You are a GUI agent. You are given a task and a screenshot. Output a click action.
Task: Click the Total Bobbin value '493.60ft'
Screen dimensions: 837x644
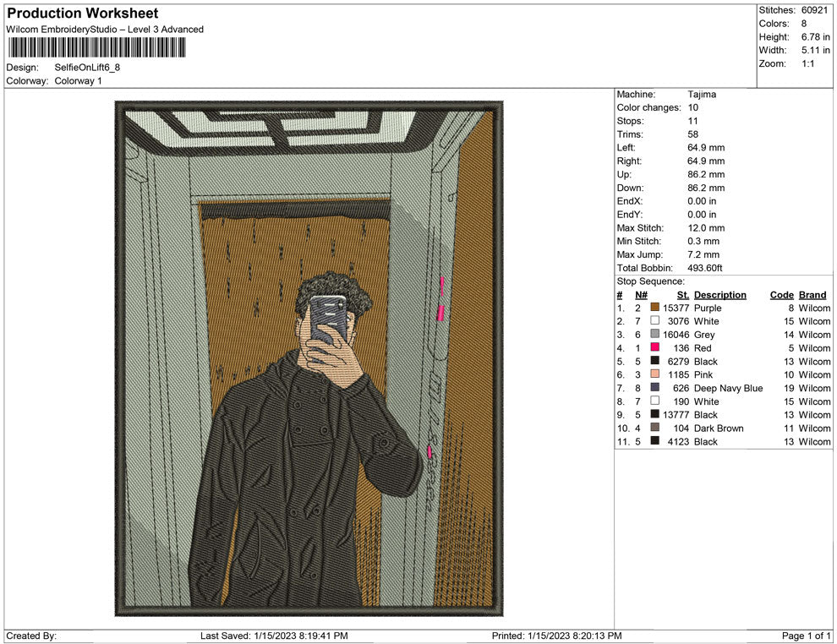pyautogui.click(x=705, y=268)
